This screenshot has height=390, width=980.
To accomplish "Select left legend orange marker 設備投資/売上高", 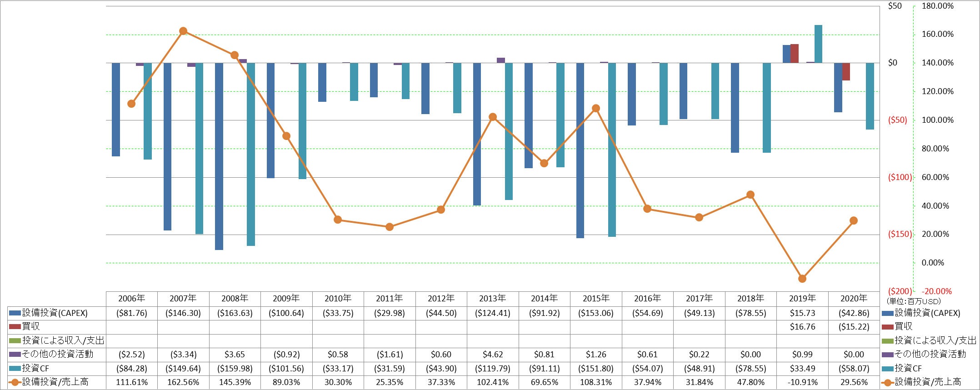I will (15, 382).
